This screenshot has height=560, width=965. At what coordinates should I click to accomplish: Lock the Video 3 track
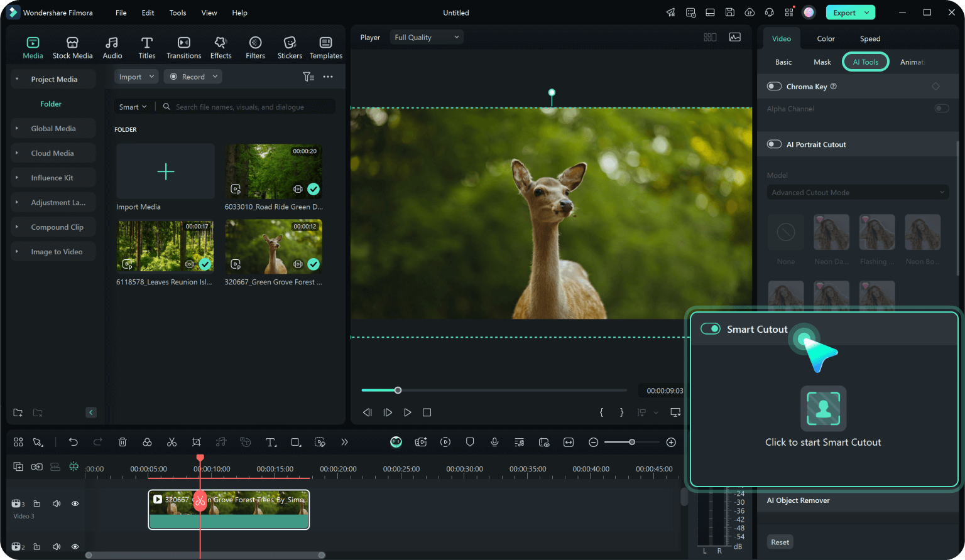pos(37,503)
